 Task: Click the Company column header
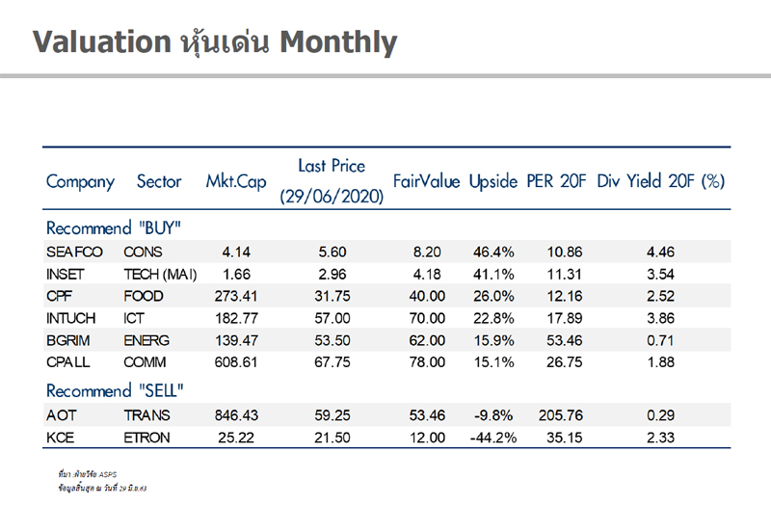coord(80,182)
